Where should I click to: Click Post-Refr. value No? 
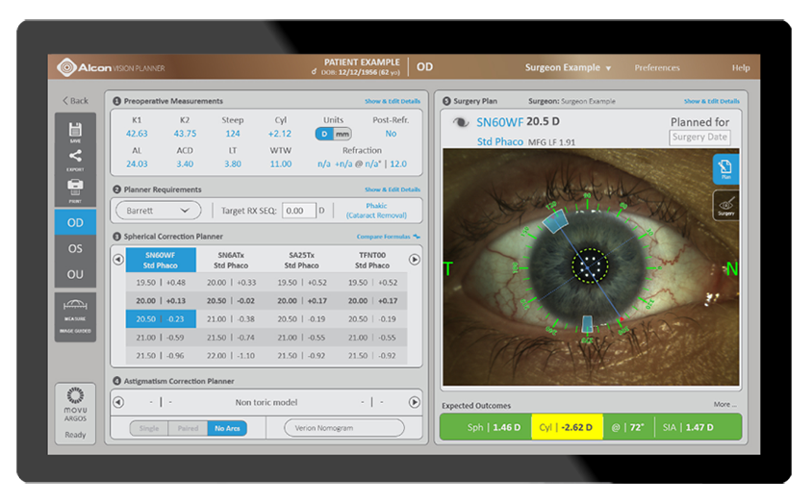(391, 134)
